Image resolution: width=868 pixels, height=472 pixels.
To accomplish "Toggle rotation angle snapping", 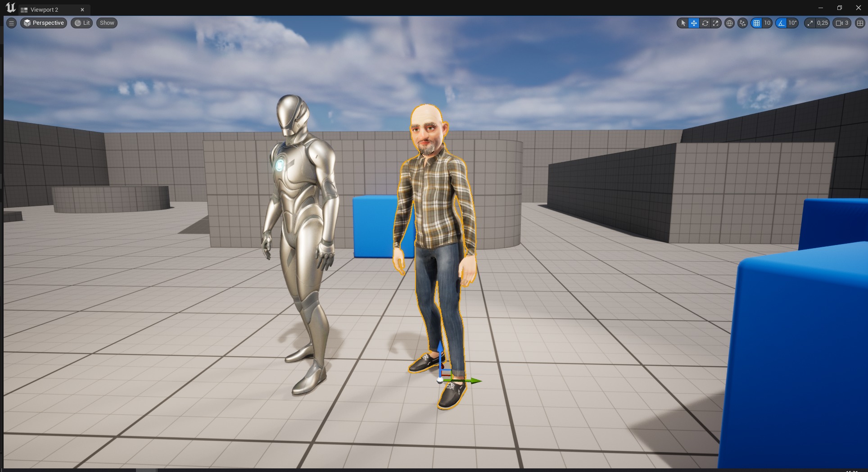I will (x=781, y=23).
